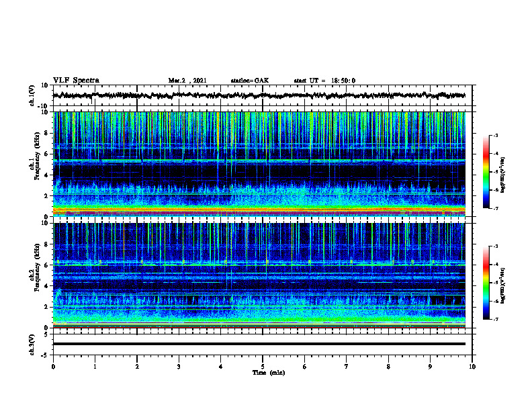The height and width of the screenshot is (411, 532).
Task: Click the ch.2 'Frequency (kHz)' axis label
Action: (x=37, y=267)
